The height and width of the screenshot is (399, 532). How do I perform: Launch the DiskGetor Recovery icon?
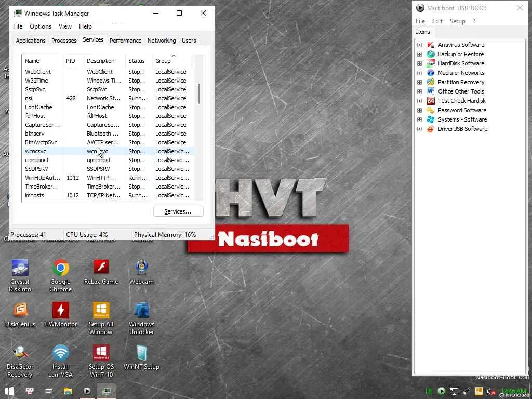pyautogui.click(x=20, y=361)
